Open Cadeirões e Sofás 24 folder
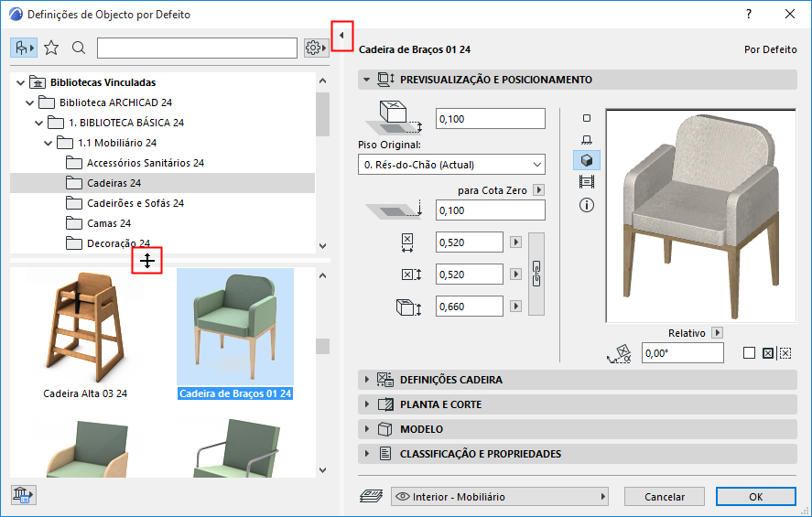 pos(125,203)
